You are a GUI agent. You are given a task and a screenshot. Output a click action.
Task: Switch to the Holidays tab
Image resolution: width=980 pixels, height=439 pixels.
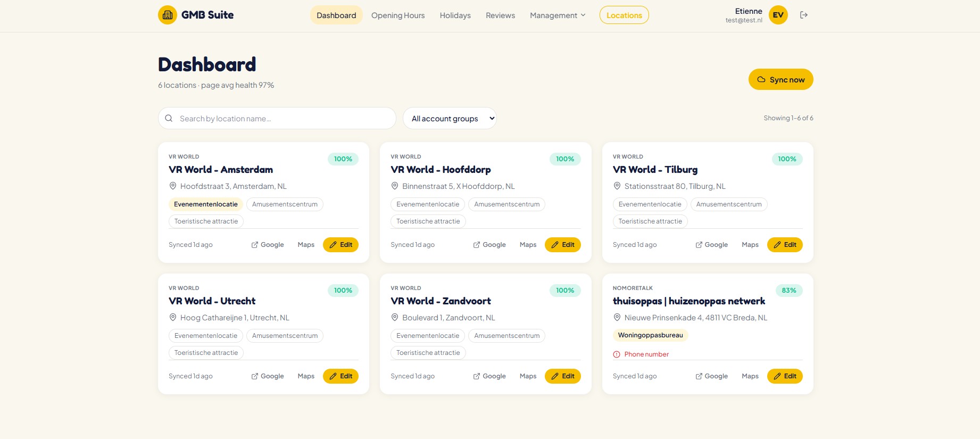coord(455,15)
